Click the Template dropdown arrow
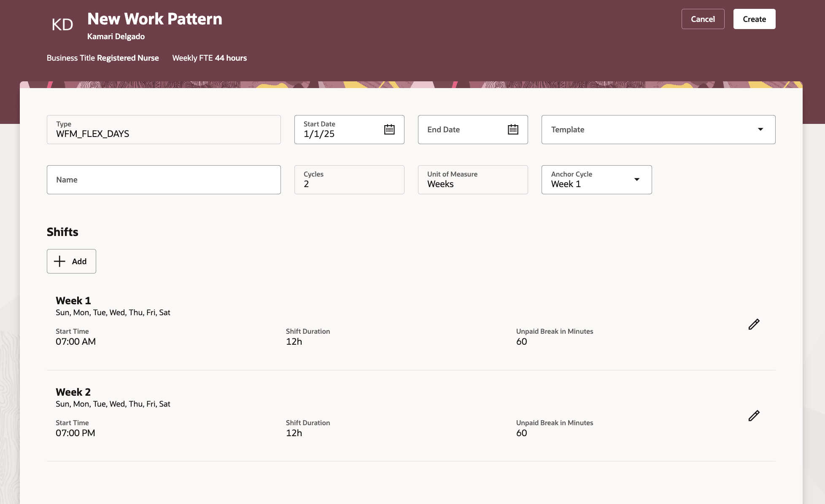825x504 pixels. pos(760,129)
